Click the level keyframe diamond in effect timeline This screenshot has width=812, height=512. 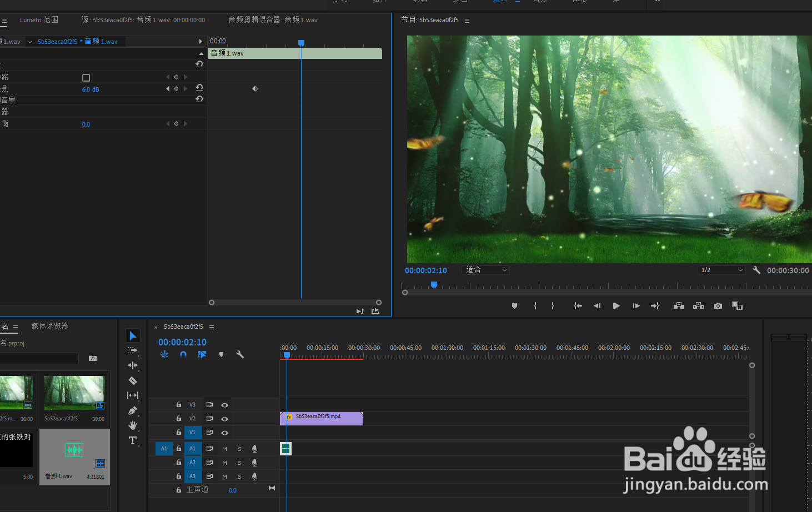pos(255,89)
